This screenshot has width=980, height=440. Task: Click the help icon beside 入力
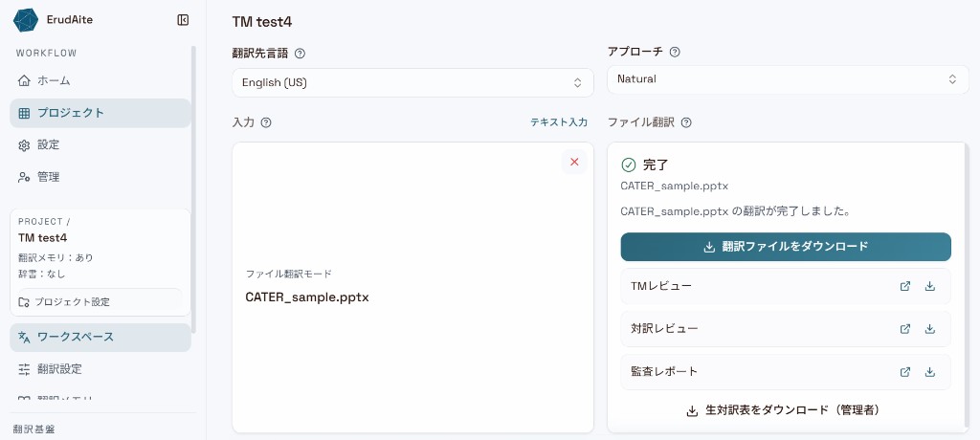[266, 122]
